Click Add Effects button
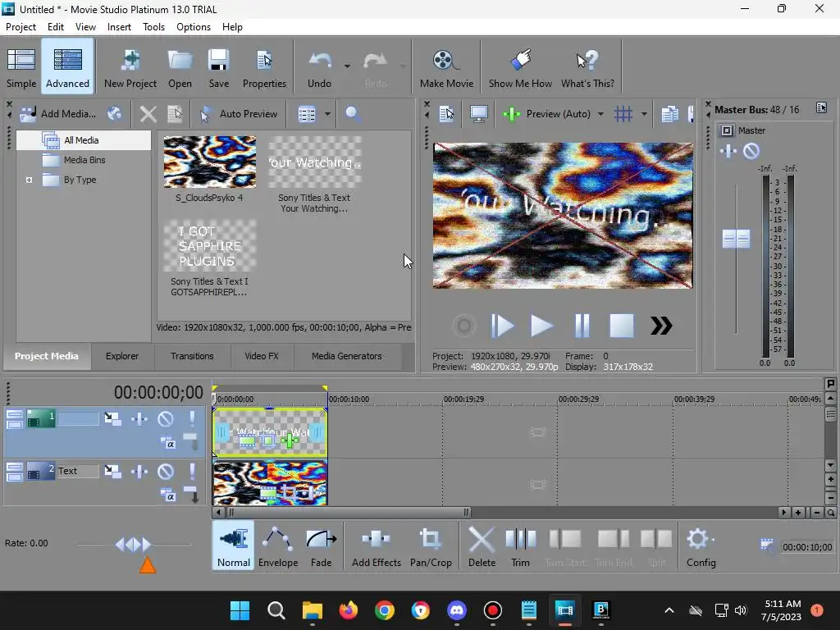840x630 pixels. 376,546
